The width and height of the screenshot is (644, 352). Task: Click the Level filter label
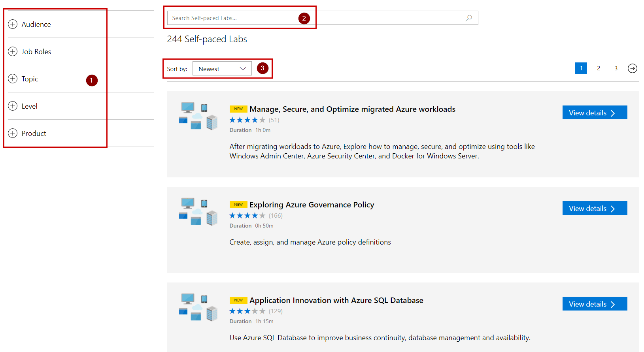pyautogui.click(x=29, y=106)
